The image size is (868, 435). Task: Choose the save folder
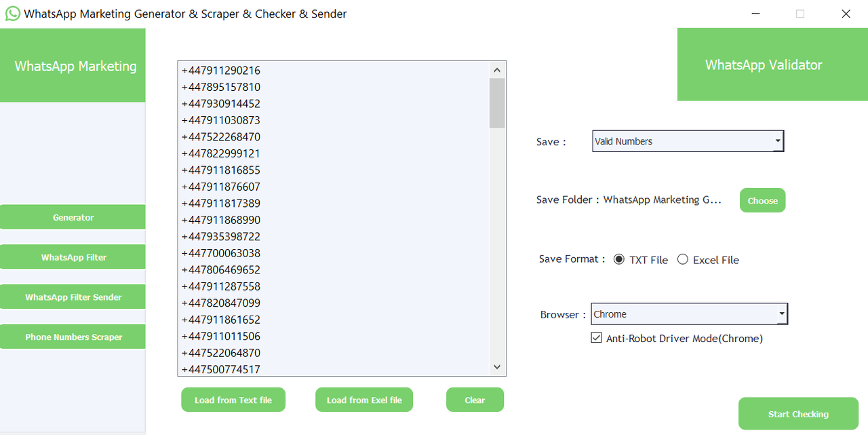click(762, 200)
